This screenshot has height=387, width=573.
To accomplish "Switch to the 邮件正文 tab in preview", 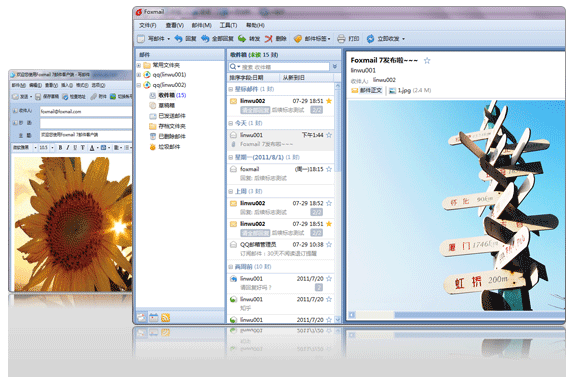I will (x=367, y=90).
